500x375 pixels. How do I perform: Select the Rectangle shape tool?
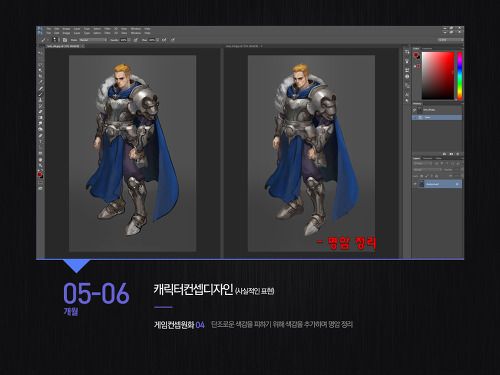point(41,153)
